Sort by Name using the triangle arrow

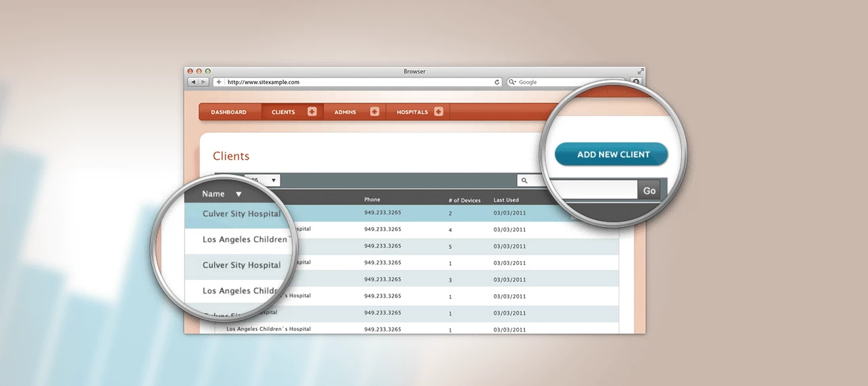(x=238, y=194)
